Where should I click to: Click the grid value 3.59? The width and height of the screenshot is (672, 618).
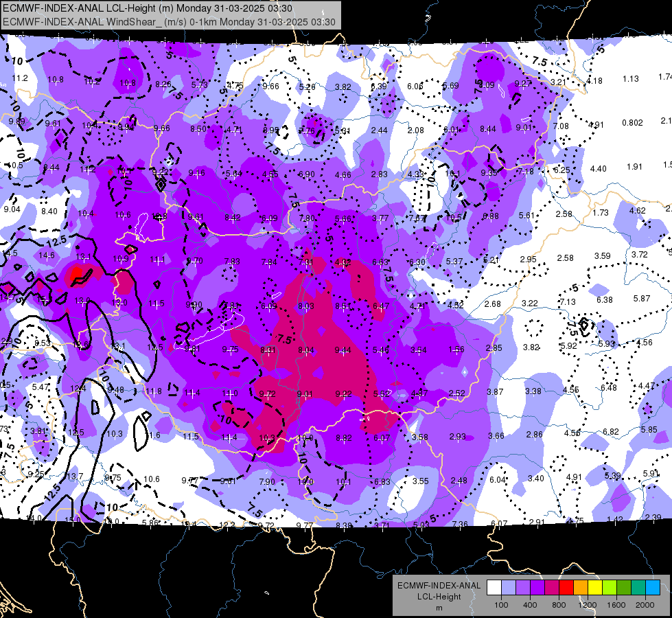[x=602, y=256]
